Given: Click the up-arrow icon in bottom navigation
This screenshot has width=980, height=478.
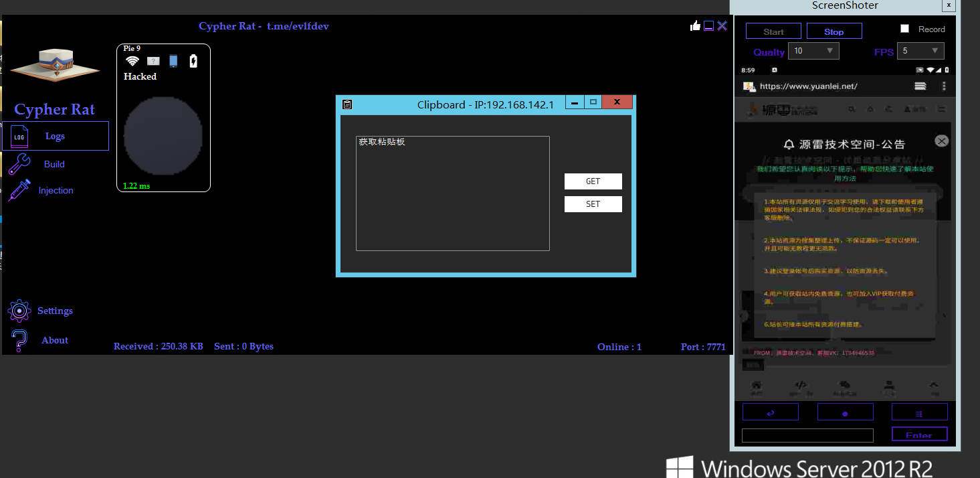Looking at the screenshot, I should coord(934,385).
